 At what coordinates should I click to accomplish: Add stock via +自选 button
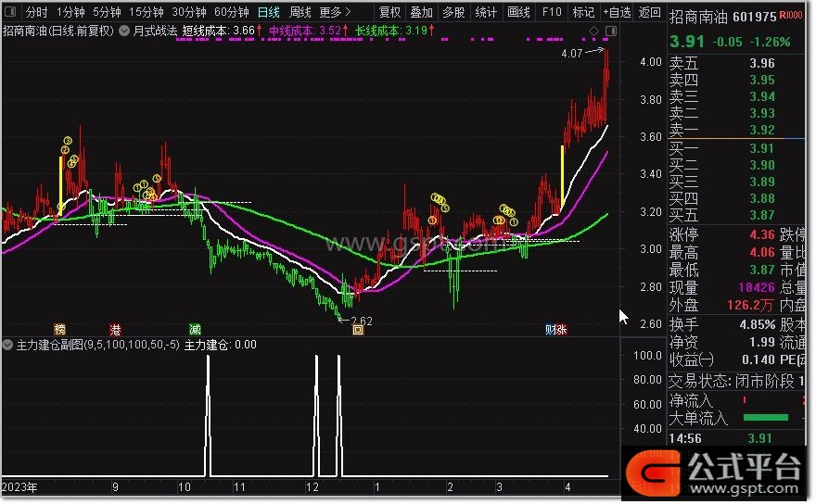click(617, 11)
